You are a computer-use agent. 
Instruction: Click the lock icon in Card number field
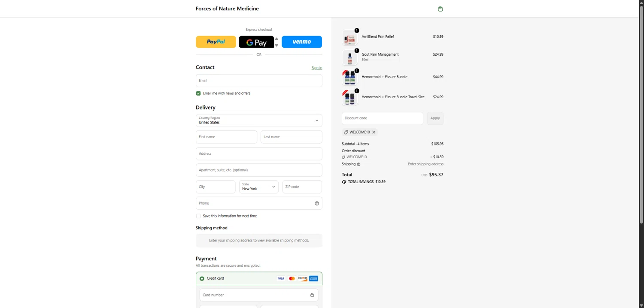tap(312, 295)
